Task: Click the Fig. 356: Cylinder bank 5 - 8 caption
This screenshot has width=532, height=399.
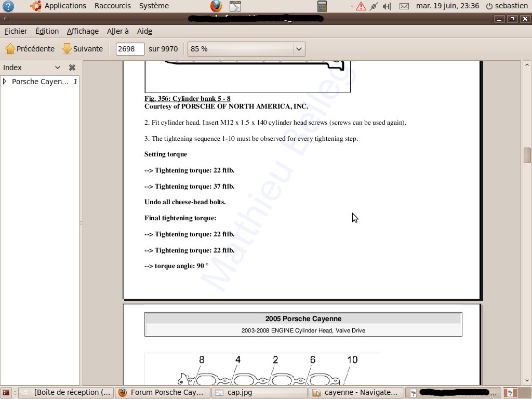Action: click(187, 98)
